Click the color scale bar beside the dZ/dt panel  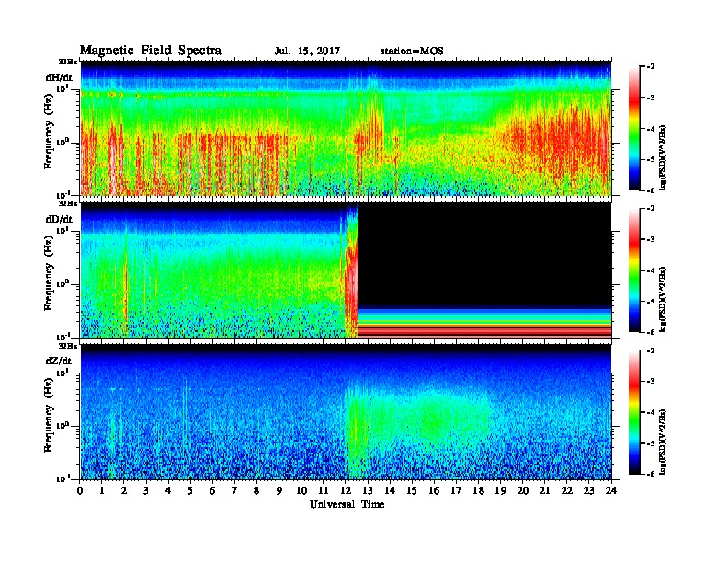click(x=634, y=412)
